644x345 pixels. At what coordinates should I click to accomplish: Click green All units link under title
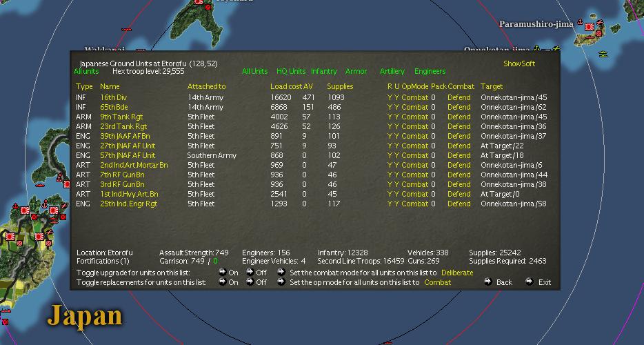click(86, 71)
